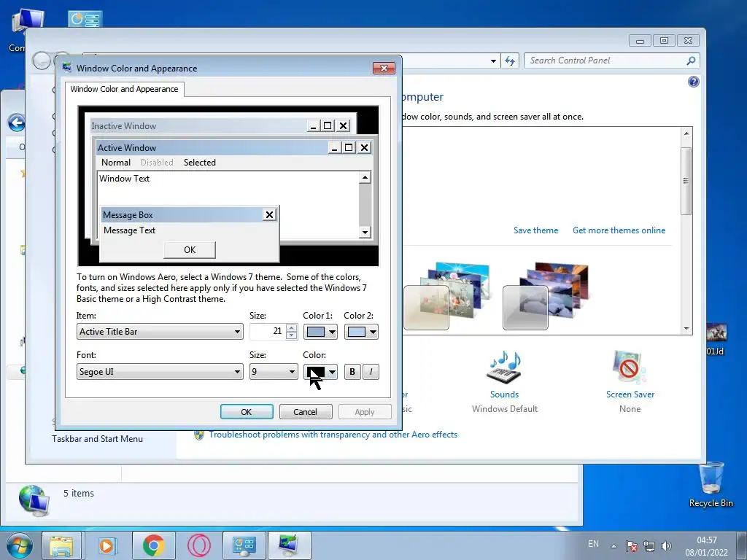Click the preview scrollbar down arrow

tap(365, 233)
